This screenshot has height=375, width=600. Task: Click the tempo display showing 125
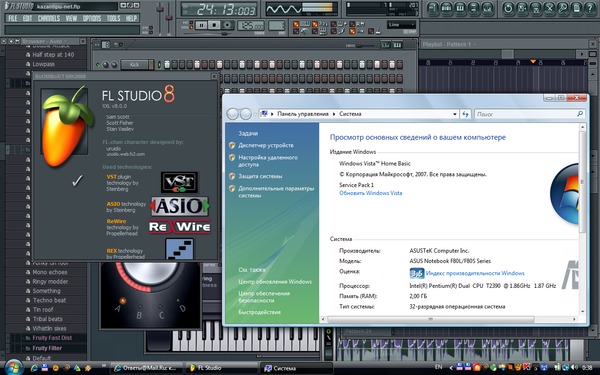click(x=251, y=26)
